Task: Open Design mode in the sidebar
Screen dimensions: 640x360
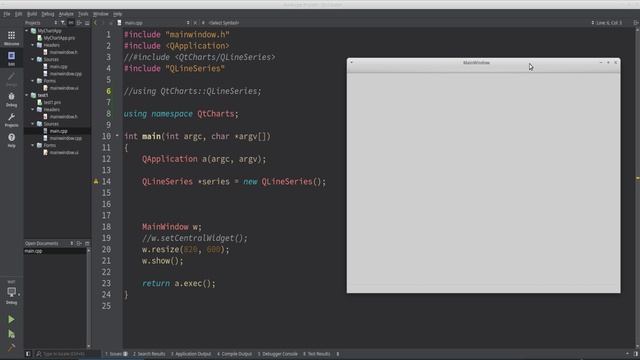Action: pos(11,79)
